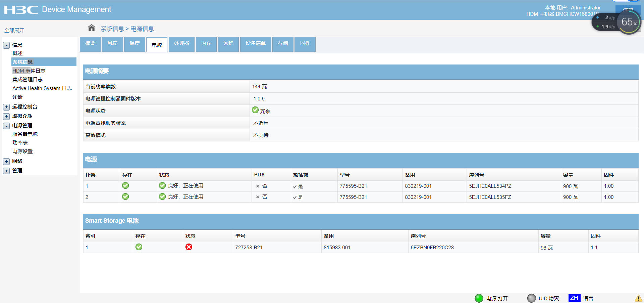Open Active Health System 日志
This screenshot has height=303, width=644.
point(42,88)
